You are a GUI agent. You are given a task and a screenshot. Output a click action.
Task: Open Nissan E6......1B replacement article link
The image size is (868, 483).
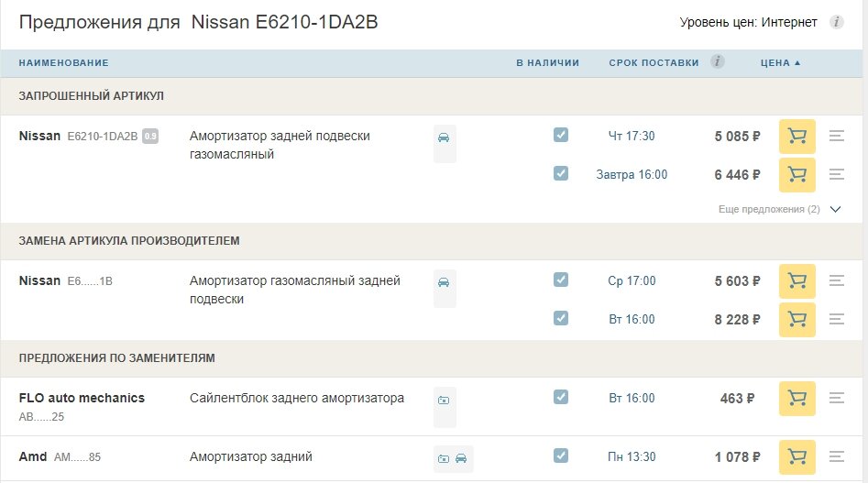tap(90, 281)
